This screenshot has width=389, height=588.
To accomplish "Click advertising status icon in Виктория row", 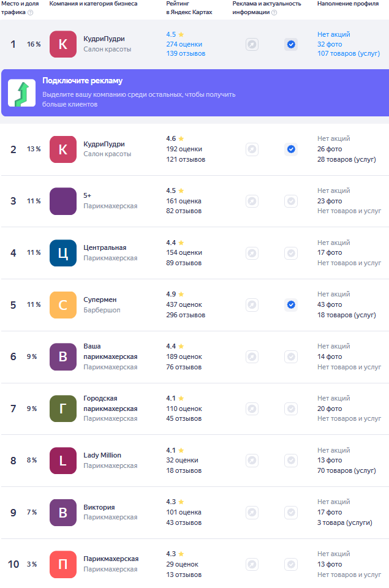I will (252, 512).
